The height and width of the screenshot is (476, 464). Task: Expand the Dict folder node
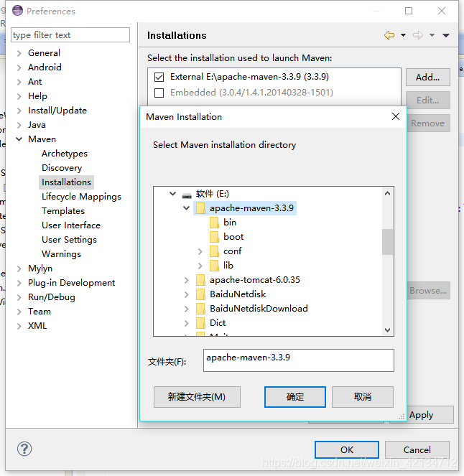tap(186, 323)
